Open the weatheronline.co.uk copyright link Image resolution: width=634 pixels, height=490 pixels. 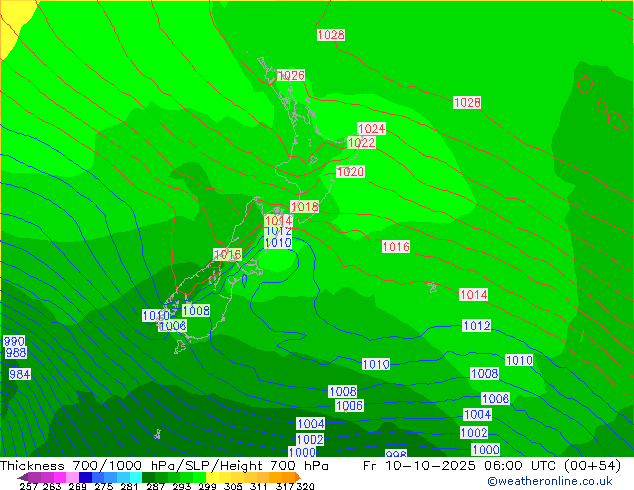(550, 481)
